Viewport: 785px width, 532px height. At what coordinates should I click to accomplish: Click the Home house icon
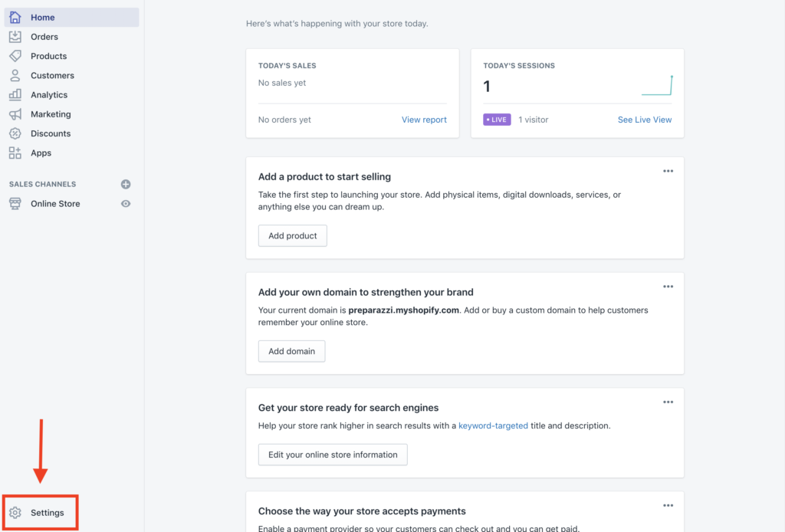tap(15, 18)
